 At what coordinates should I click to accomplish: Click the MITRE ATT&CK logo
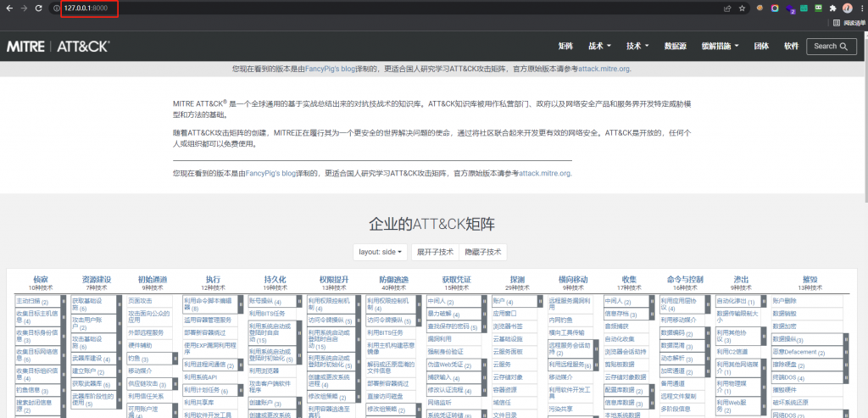58,47
